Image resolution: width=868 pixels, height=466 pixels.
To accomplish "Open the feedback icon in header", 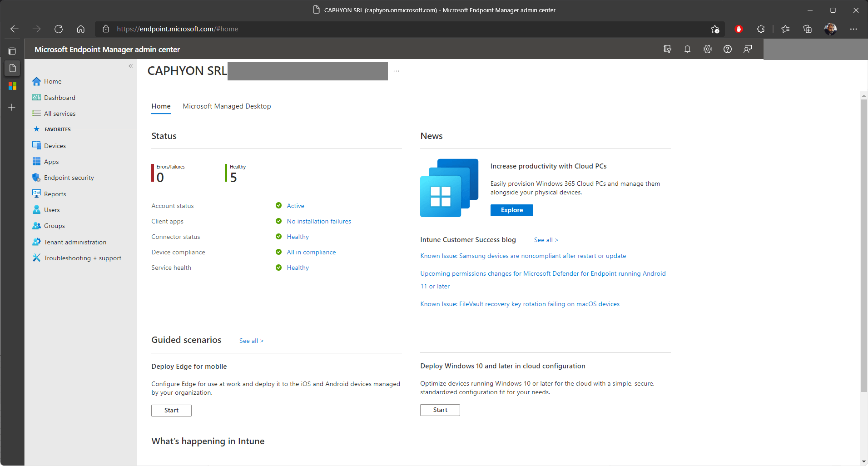I will click(x=747, y=49).
